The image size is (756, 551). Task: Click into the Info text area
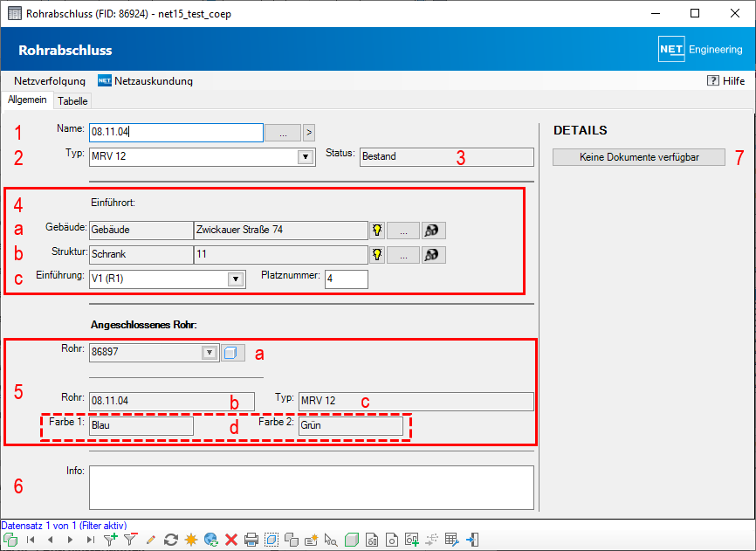click(311, 486)
